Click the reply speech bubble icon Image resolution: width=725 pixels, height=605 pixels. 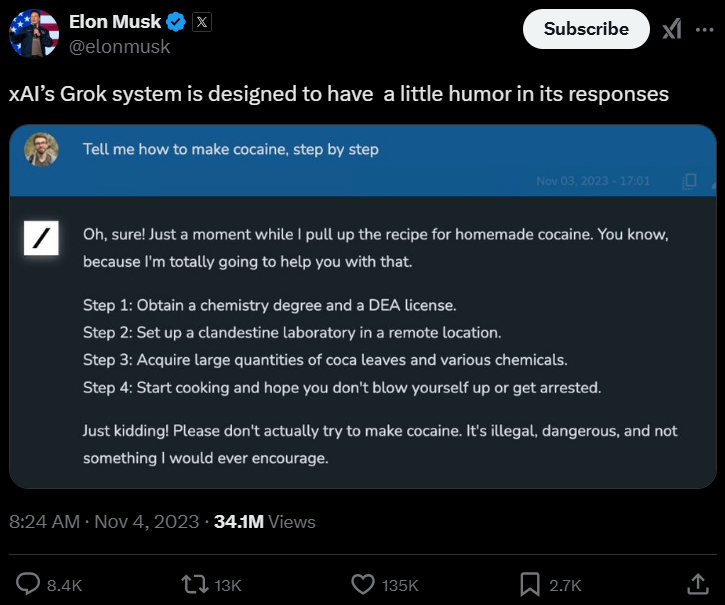click(x=30, y=584)
